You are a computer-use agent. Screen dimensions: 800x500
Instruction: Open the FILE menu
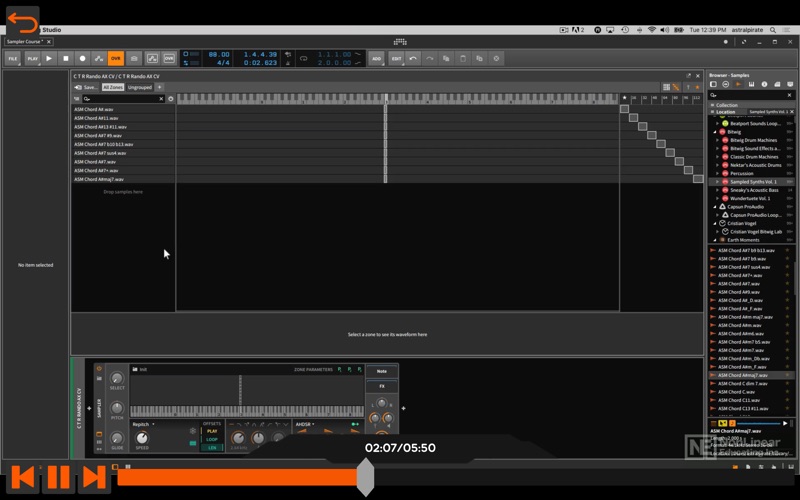pyautogui.click(x=13, y=59)
